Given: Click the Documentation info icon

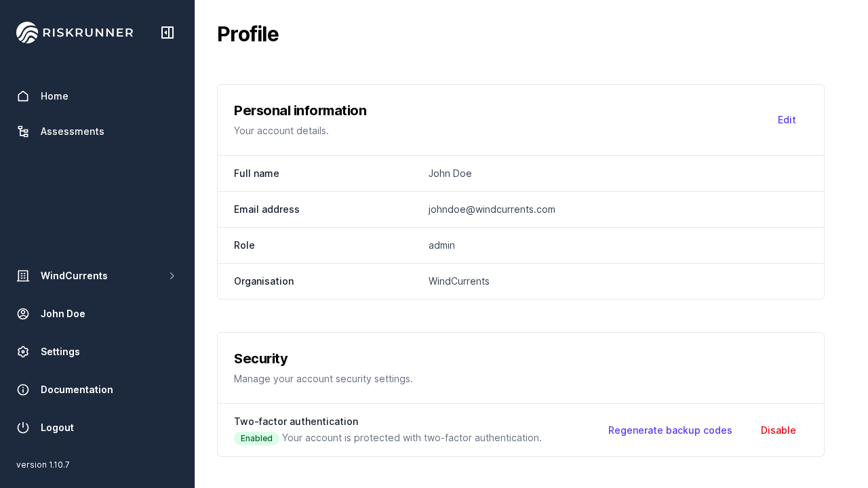Looking at the screenshot, I should point(23,390).
